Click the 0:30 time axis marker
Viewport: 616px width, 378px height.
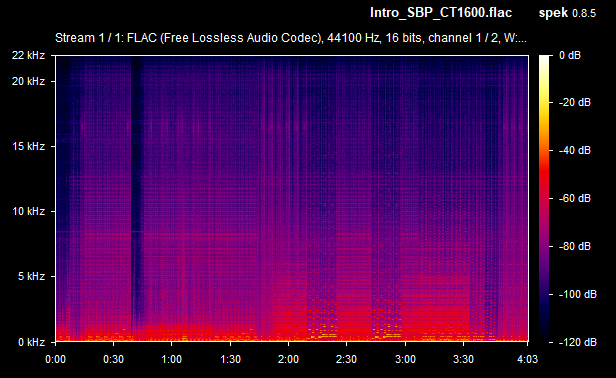pos(114,359)
